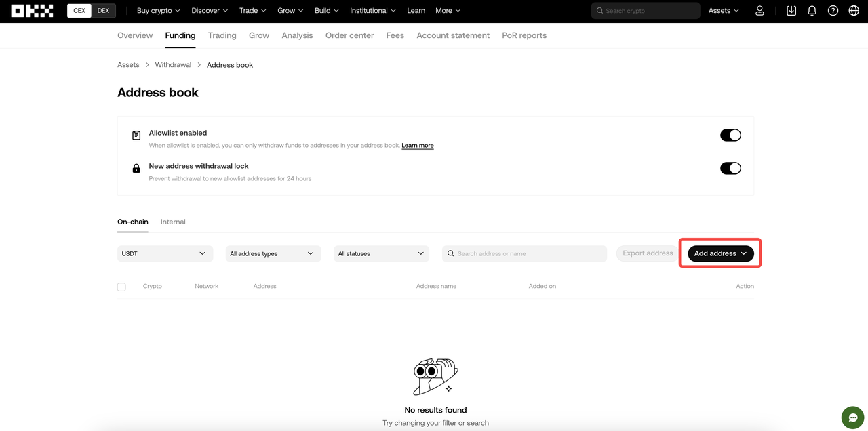Open the All statuses dropdown
The image size is (868, 431).
(x=381, y=253)
